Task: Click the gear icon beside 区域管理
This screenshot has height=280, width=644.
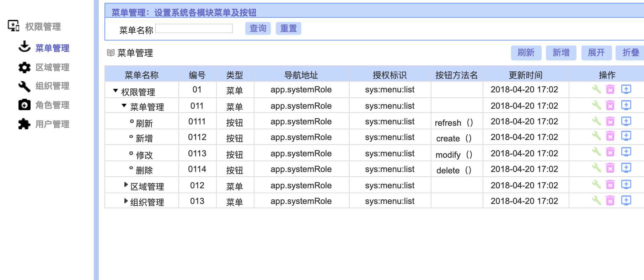Action: [x=24, y=67]
